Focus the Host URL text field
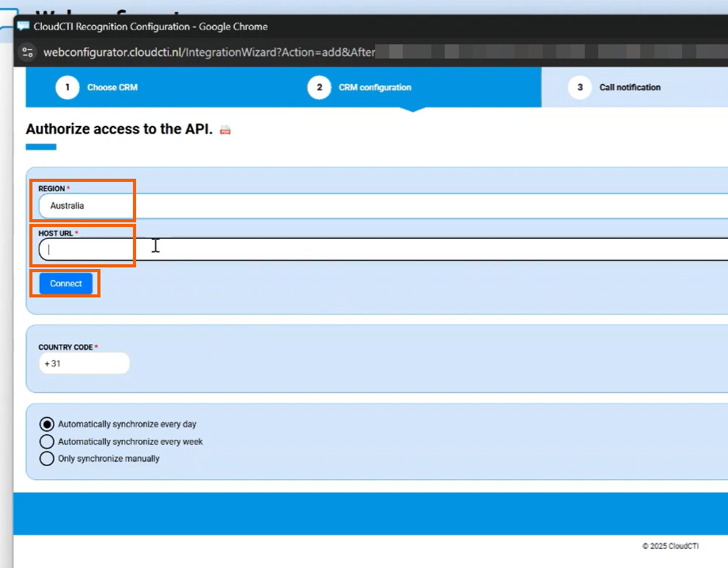 click(x=380, y=249)
